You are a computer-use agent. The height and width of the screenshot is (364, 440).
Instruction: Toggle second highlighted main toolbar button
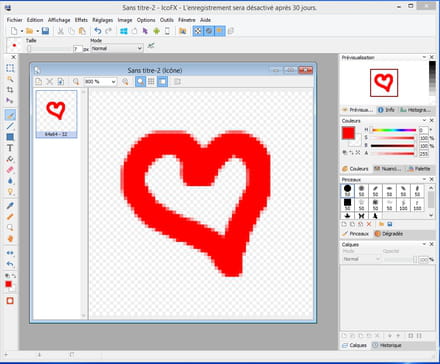[x=209, y=31]
